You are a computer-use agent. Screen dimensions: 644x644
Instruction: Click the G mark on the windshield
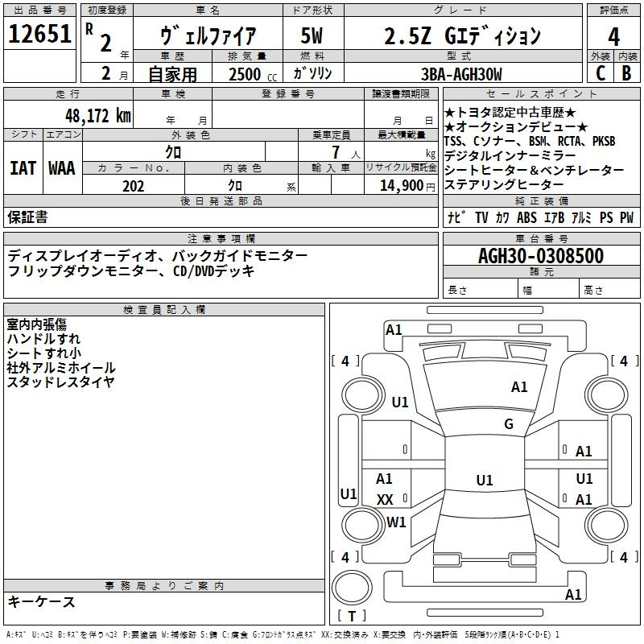click(x=509, y=423)
